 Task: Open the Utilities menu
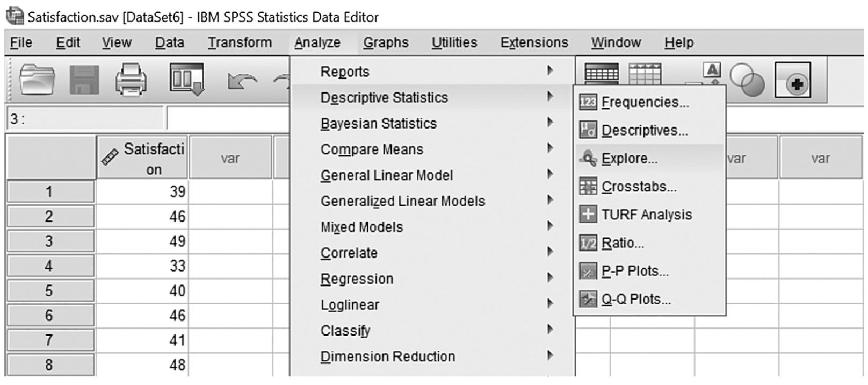point(454,42)
